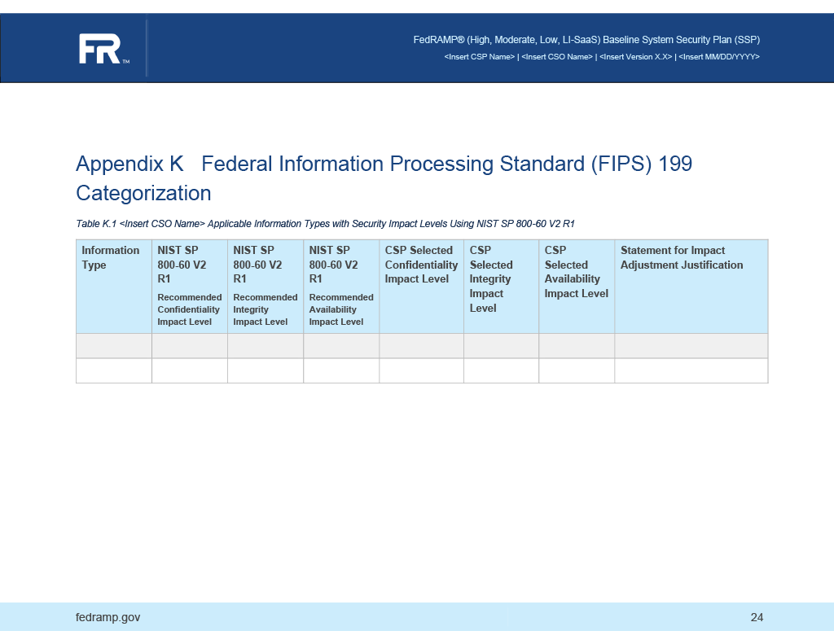Click the empty justification cell in last row
The height and width of the screenshot is (644, 834).
pos(691,371)
